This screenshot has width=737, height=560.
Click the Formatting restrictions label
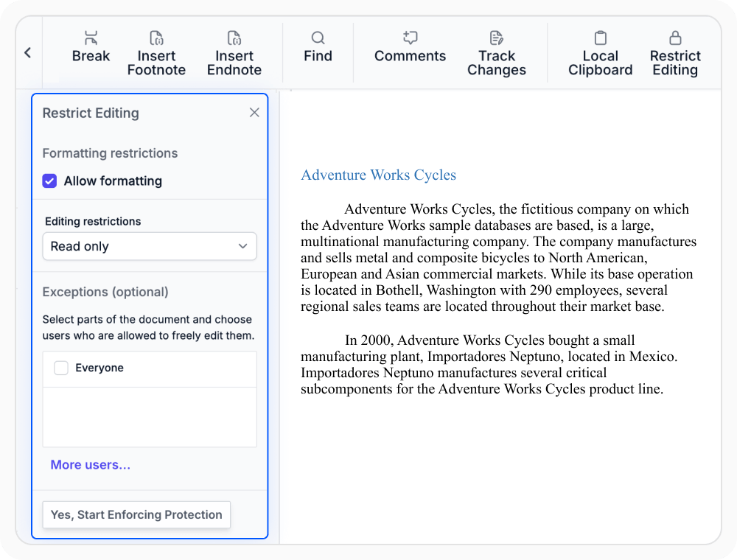click(x=110, y=153)
